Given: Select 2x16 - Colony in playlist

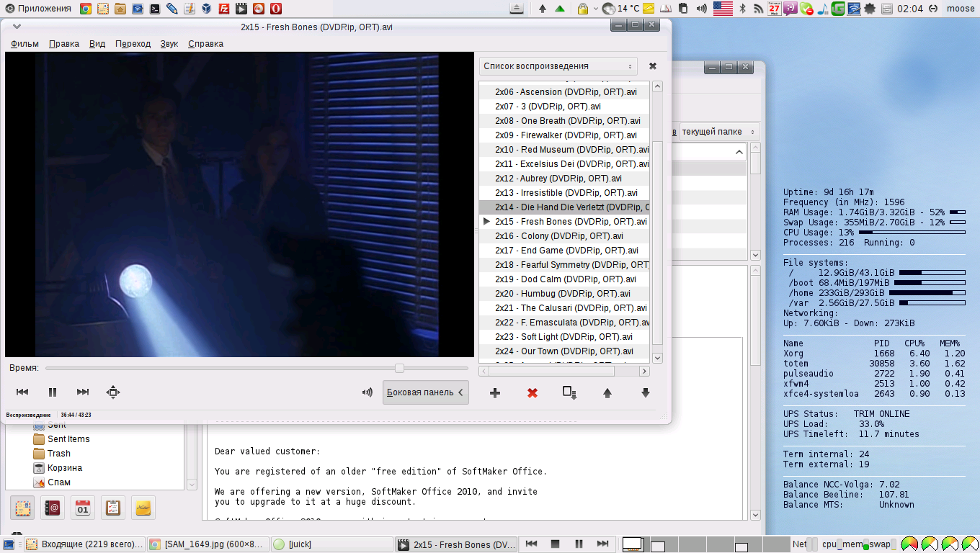Looking at the screenshot, I should click(x=559, y=236).
